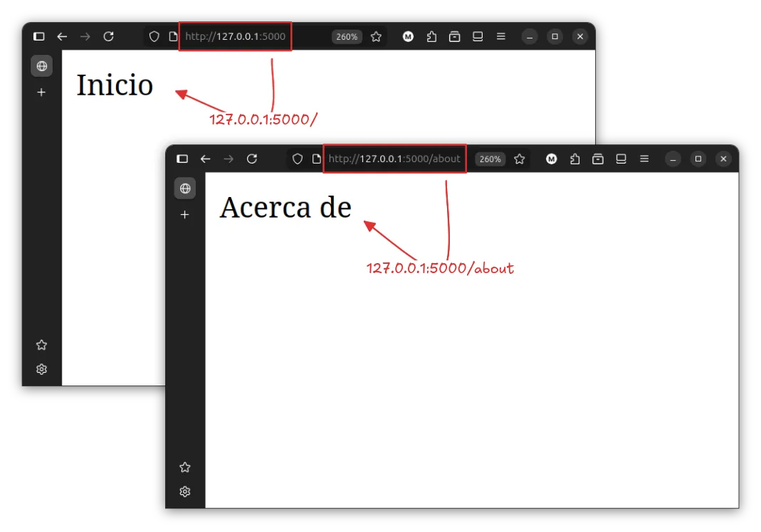The height and width of the screenshot is (532, 761).
Task: Reset the 260% zoom badge in the Acerca de window
Action: pyautogui.click(x=490, y=159)
